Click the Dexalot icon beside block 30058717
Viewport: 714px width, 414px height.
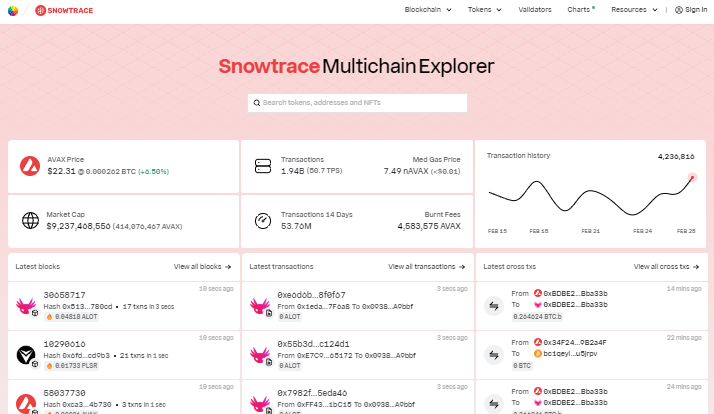pyautogui.click(x=26, y=306)
